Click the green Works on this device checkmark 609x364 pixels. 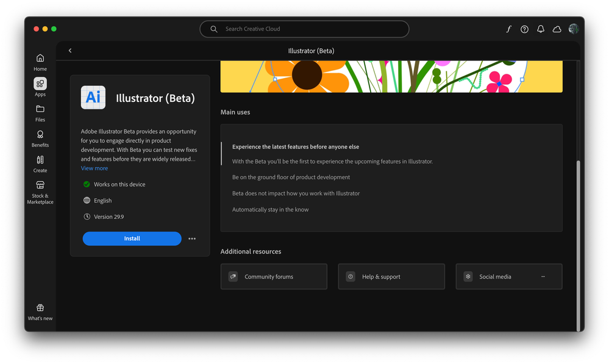[x=87, y=184]
